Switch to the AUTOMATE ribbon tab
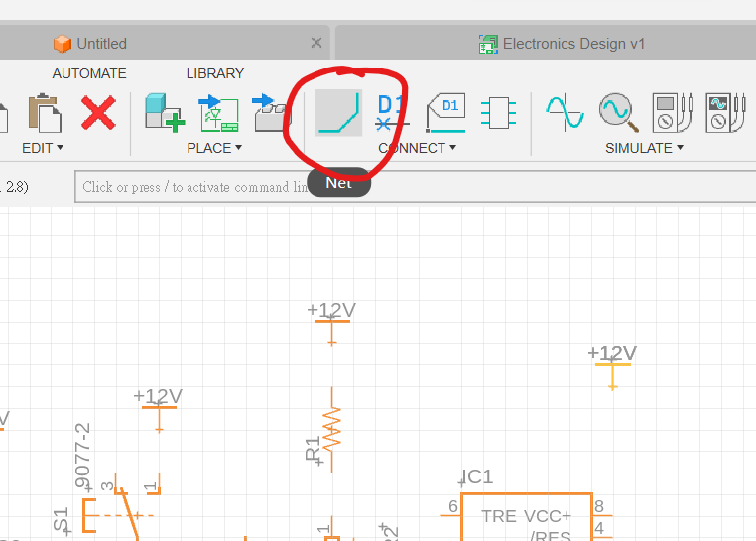This screenshot has height=541, width=756. click(x=89, y=73)
